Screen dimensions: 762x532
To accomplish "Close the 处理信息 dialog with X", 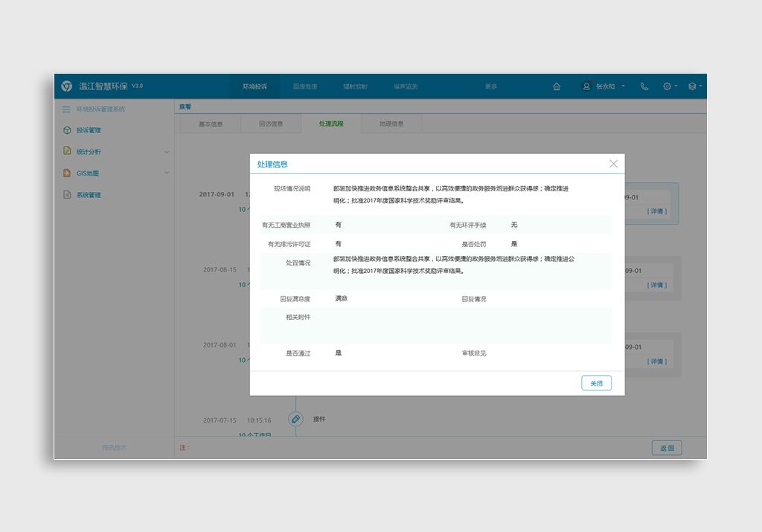I will tap(613, 164).
